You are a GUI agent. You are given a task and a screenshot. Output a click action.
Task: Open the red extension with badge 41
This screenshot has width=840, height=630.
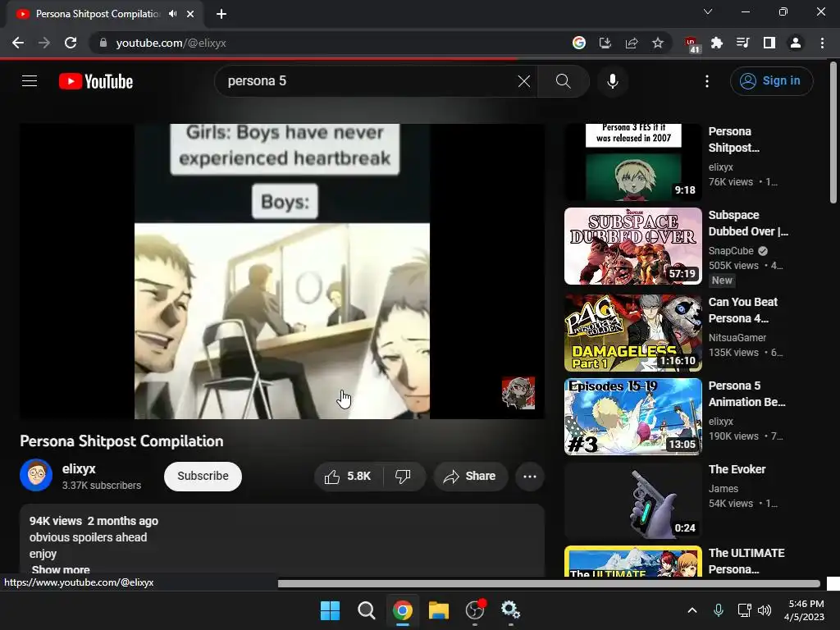point(692,44)
